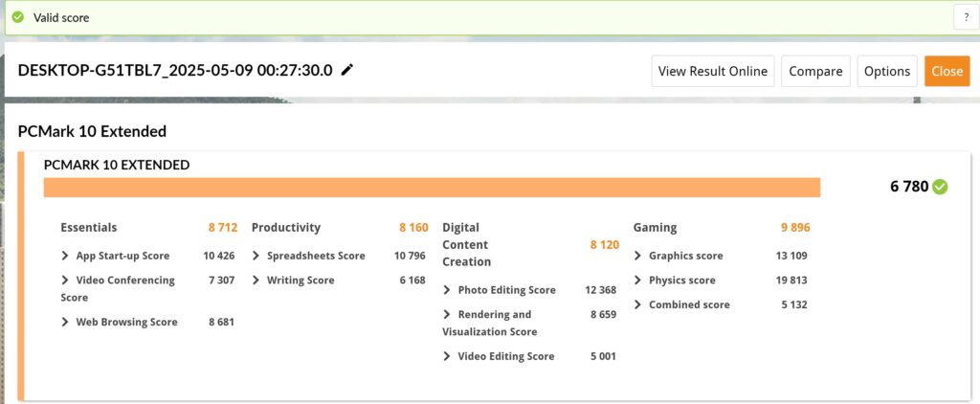Expand Combined score chevron

pos(637,305)
